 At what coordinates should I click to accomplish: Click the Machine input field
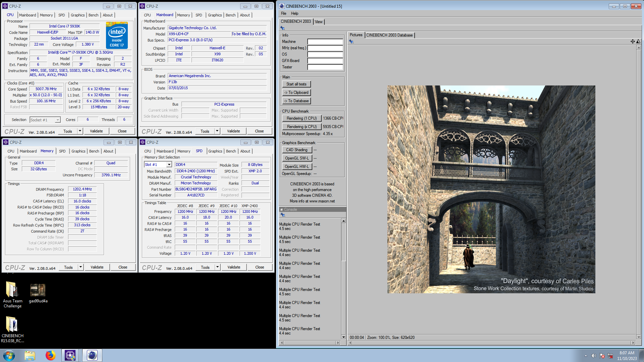(325, 42)
